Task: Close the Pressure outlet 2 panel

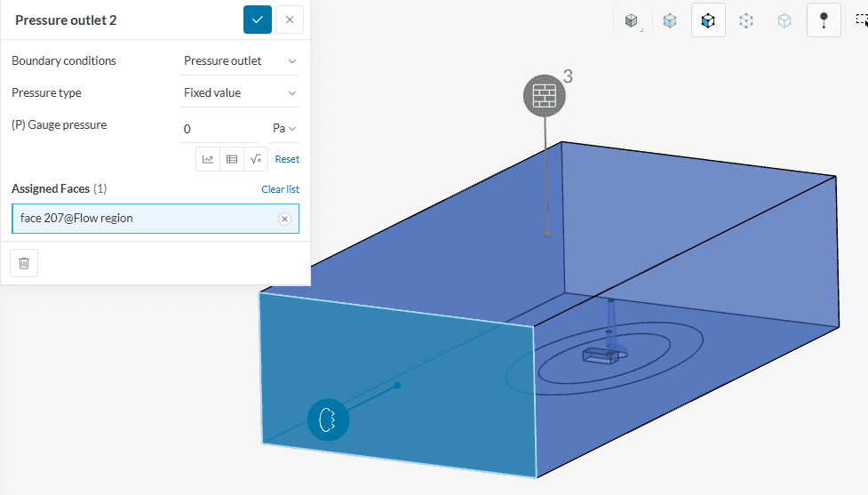Action: coord(290,20)
